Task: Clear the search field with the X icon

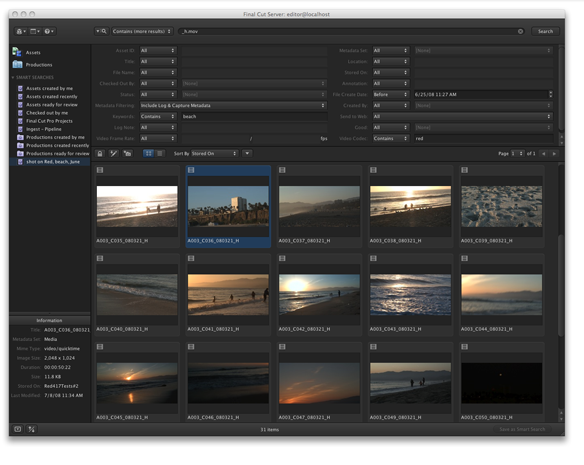Action: tap(520, 31)
